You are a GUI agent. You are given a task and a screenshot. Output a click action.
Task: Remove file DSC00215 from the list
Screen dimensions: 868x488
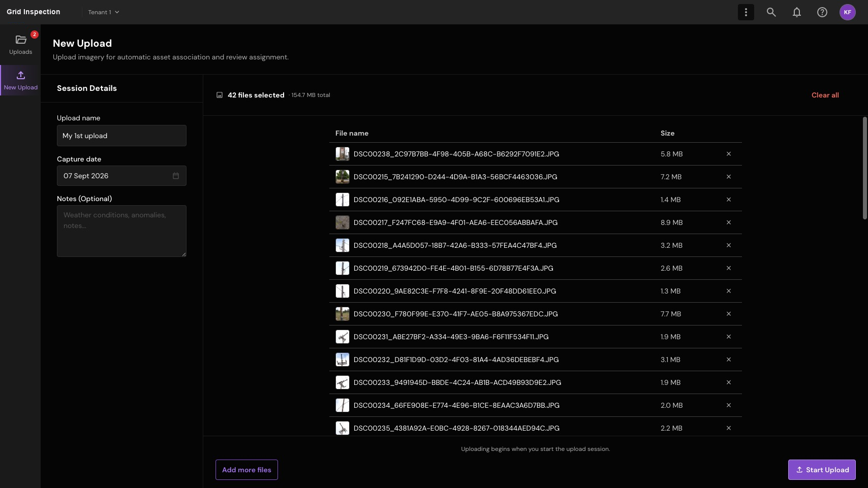pos(728,177)
